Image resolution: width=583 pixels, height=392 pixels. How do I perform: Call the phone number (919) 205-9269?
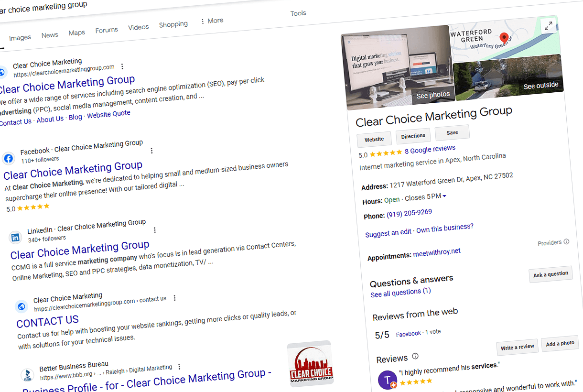click(x=409, y=213)
